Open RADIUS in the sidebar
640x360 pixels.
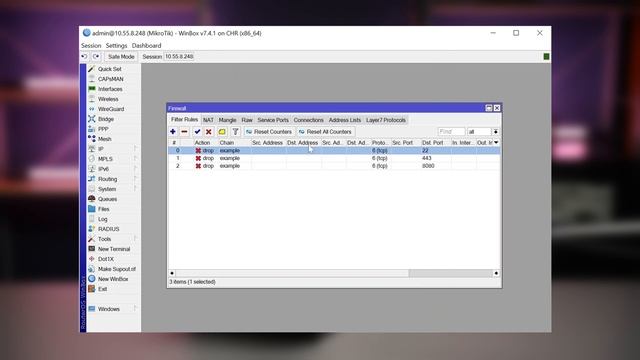[109, 229]
